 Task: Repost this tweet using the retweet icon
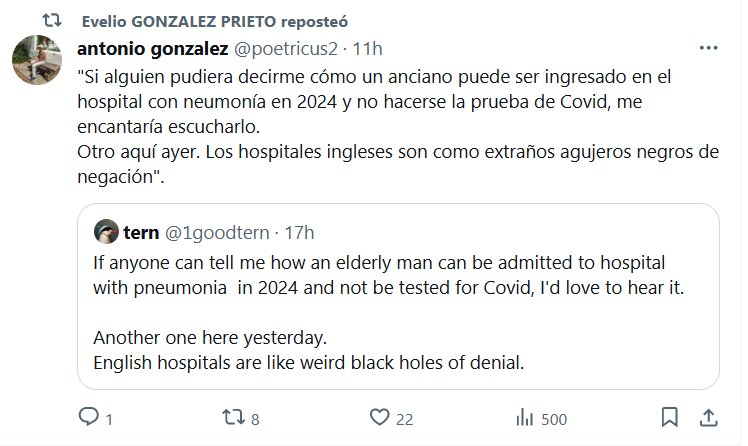click(x=233, y=417)
